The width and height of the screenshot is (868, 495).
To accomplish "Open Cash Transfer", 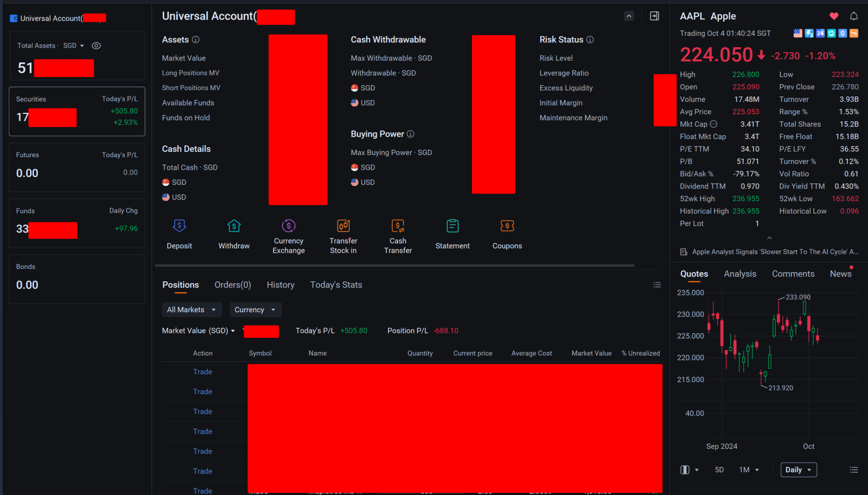I will (398, 226).
